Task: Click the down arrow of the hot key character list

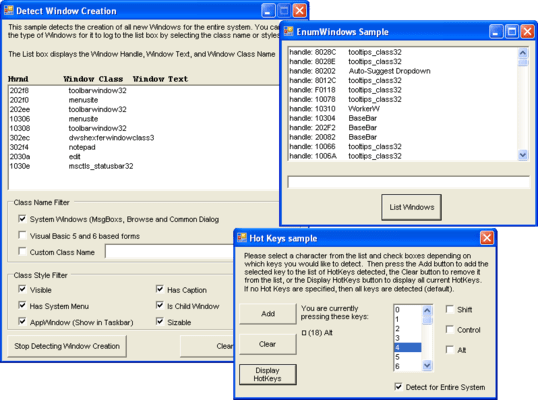Action: (x=427, y=366)
